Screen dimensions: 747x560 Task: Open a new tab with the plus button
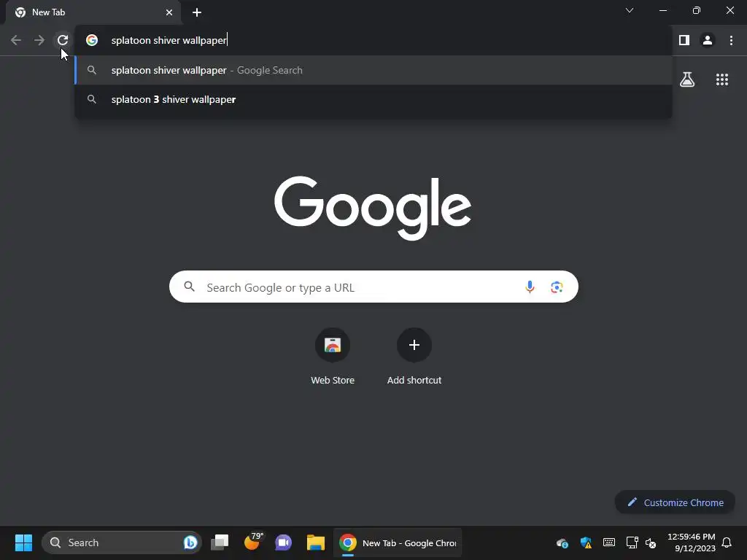pos(197,12)
